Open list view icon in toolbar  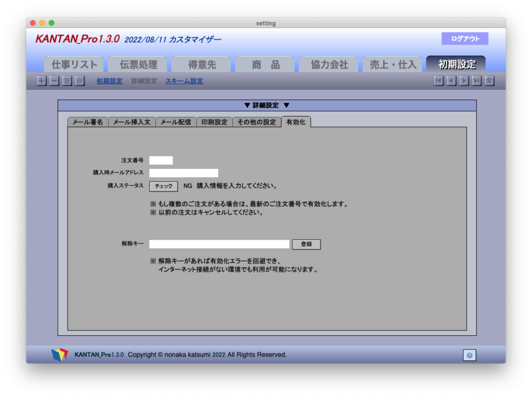click(67, 81)
